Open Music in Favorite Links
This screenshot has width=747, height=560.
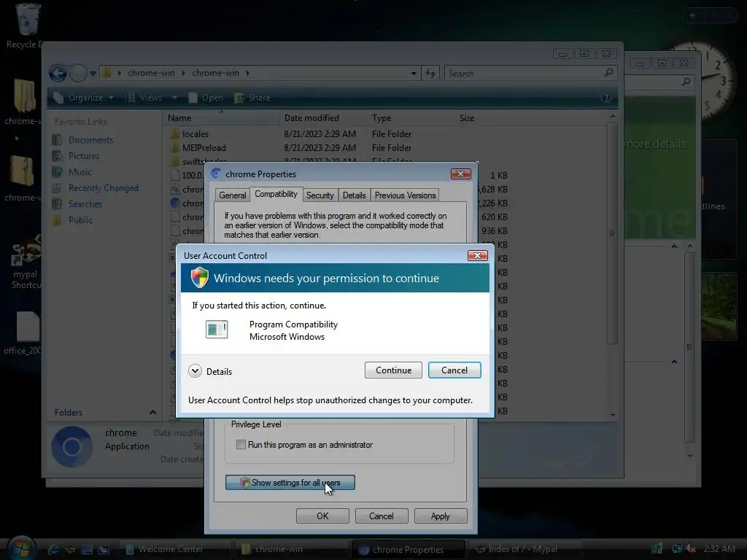tap(80, 172)
